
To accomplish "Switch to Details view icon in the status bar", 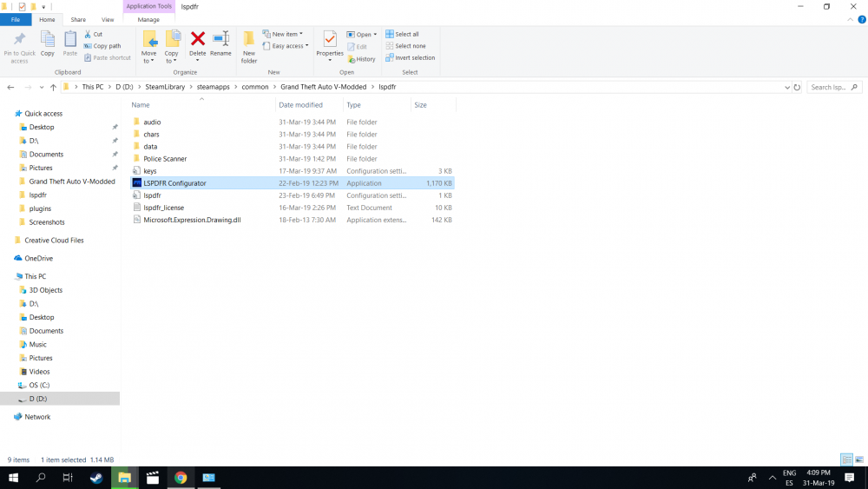I will point(846,459).
